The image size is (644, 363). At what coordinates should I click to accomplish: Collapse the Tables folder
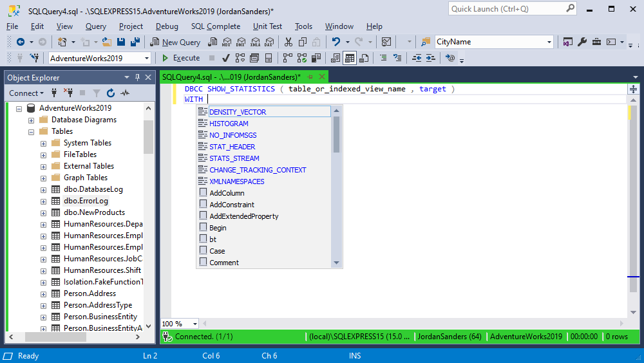(x=31, y=132)
